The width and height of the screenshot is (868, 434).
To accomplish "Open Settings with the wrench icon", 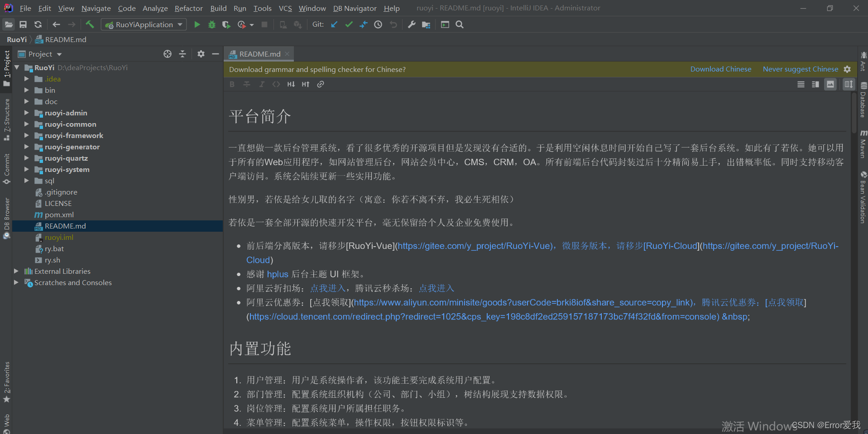I will pos(411,25).
